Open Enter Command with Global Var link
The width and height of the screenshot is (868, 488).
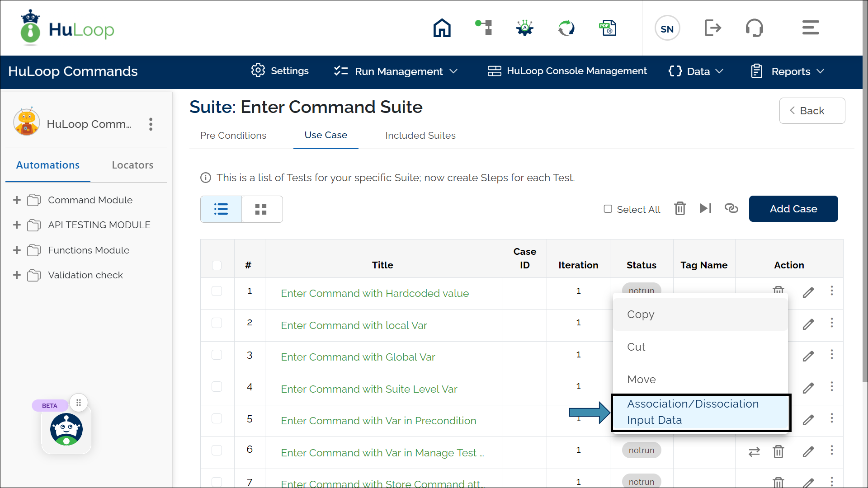[x=358, y=357]
